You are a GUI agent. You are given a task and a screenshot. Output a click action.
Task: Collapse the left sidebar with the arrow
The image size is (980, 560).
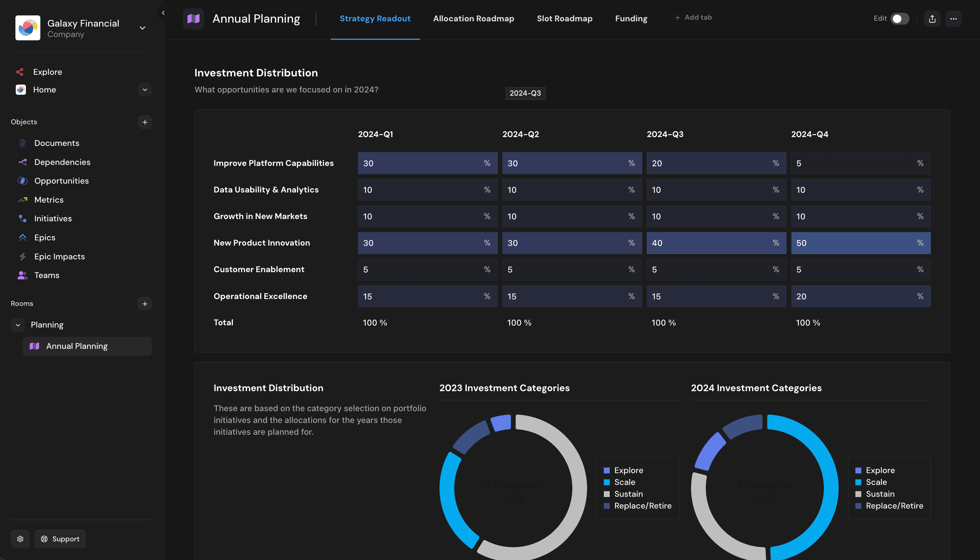point(163,13)
